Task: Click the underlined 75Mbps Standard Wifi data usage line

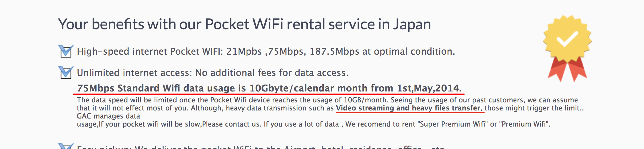Action: [x=269, y=88]
